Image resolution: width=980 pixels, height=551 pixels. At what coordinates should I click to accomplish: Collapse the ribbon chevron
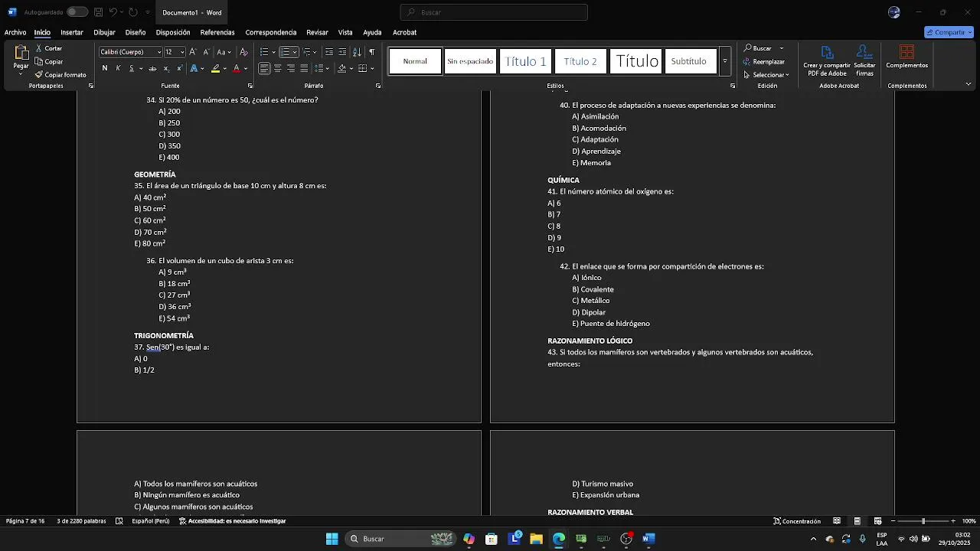point(969,84)
